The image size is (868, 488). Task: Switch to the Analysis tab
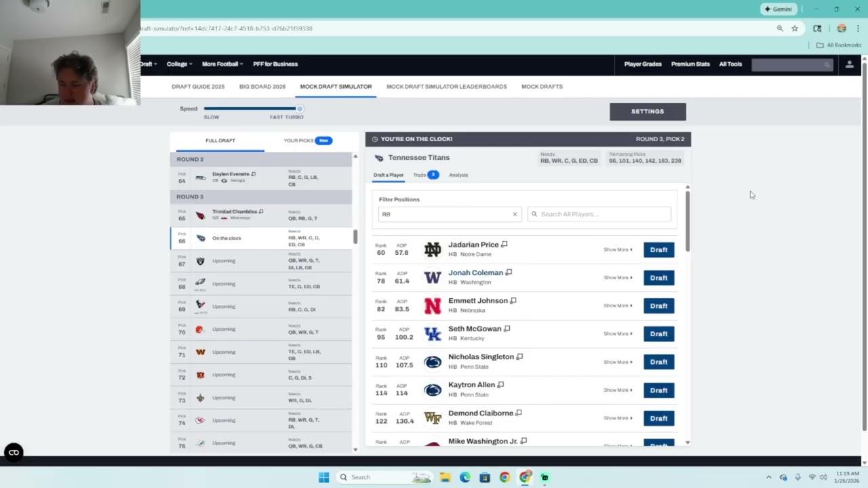[x=458, y=175]
